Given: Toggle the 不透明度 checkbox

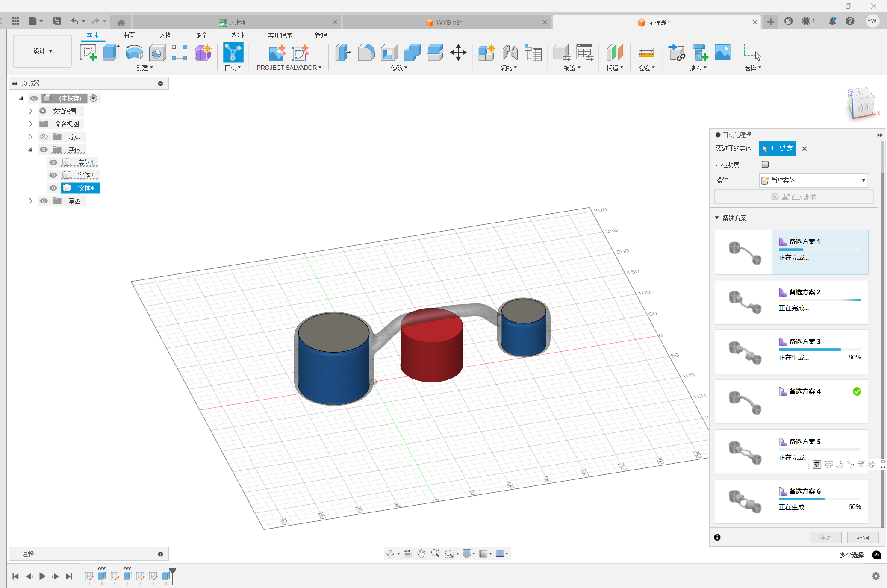Looking at the screenshot, I should coord(765,164).
